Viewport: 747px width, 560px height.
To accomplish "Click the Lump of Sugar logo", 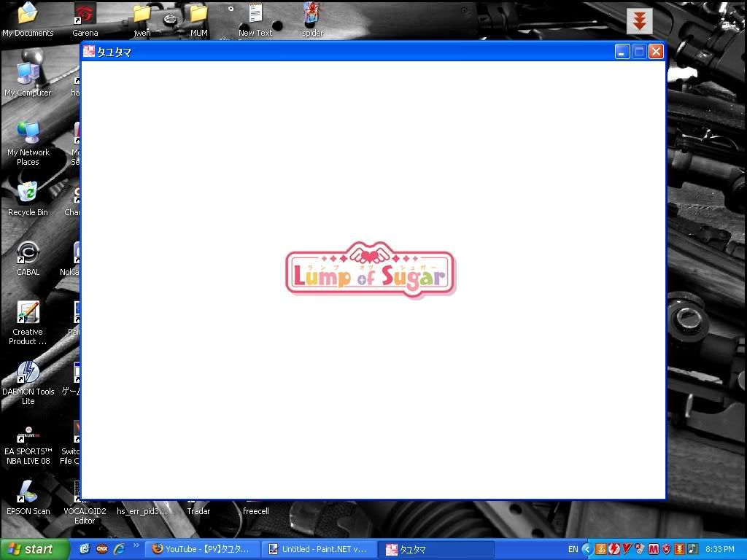I will pyautogui.click(x=371, y=270).
